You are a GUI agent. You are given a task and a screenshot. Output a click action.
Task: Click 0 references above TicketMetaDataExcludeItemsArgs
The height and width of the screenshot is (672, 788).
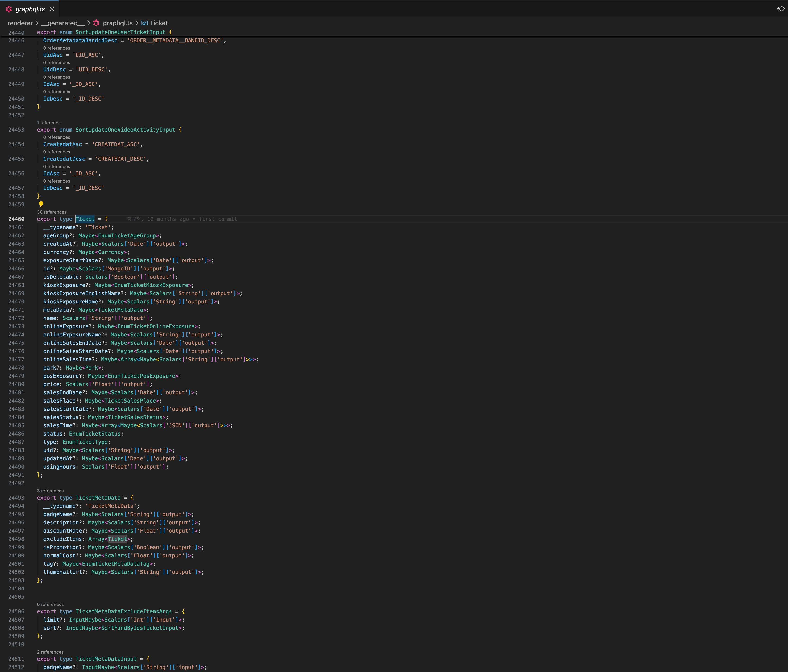coord(50,604)
